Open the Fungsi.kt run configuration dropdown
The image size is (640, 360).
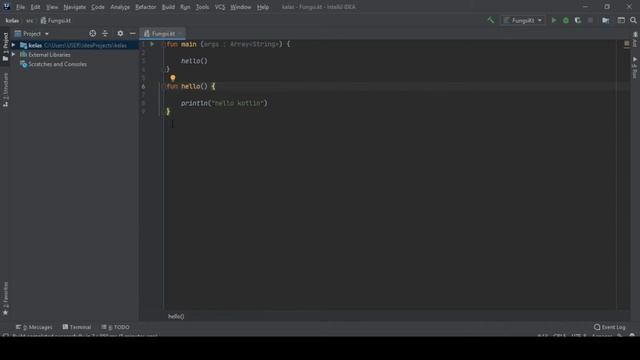523,20
